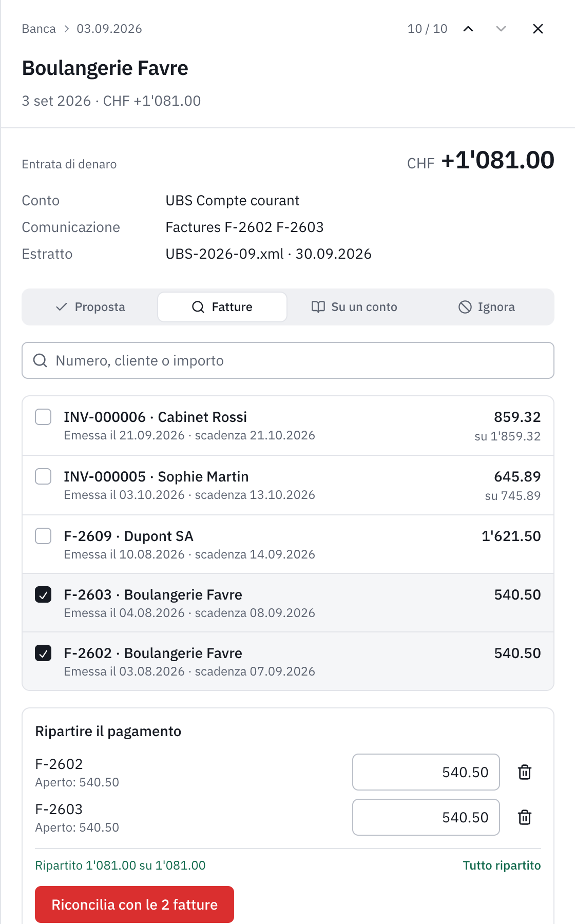Click statement 'UBS-2026-09.xml · 30.09.2026'

[269, 254]
